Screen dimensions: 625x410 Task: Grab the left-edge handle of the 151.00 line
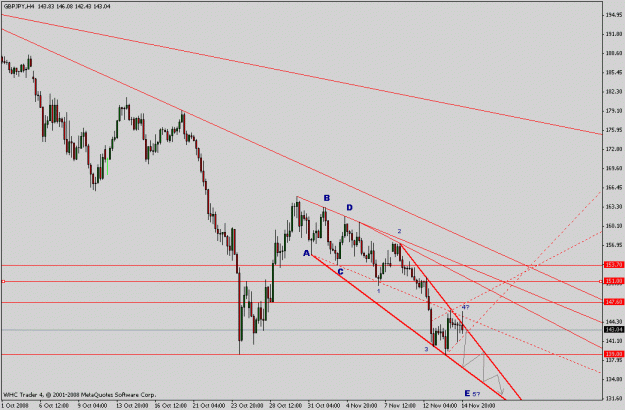(x=3, y=282)
